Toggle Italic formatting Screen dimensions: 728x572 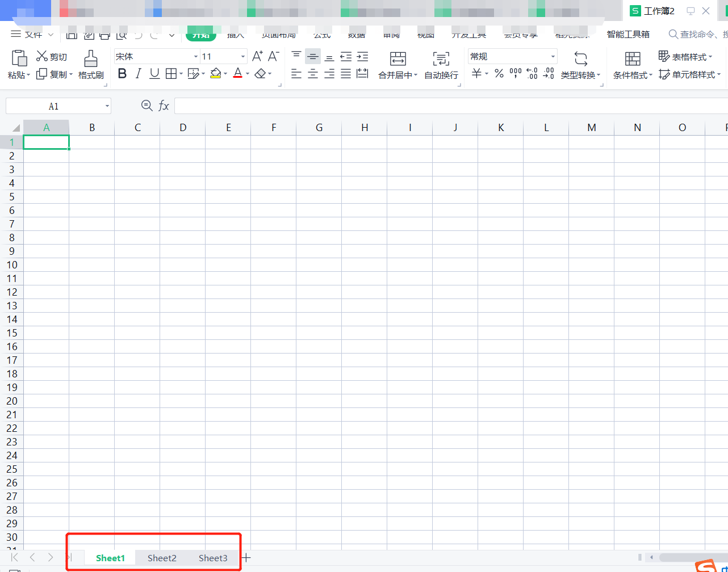pyautogui.click(x=138, y=74)
